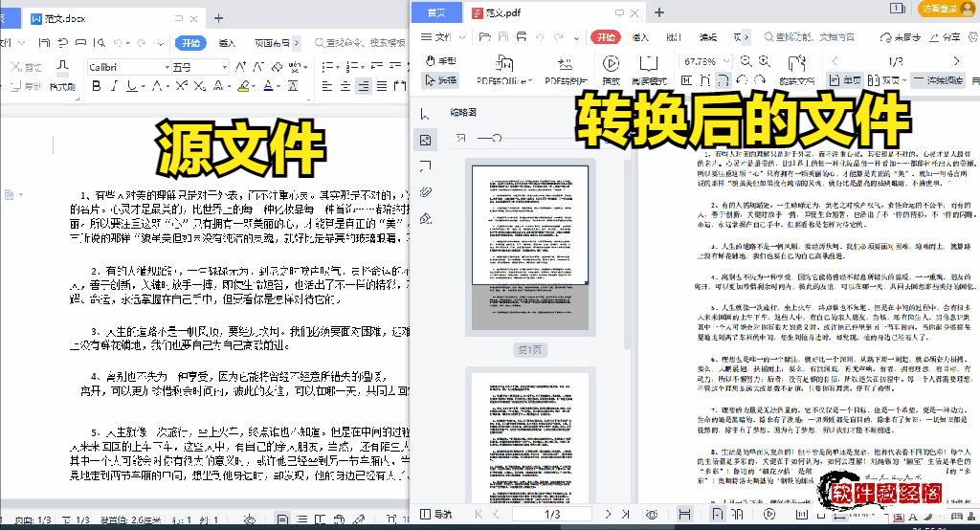Click 剪切 cut button in Word
This screenshot has height=530, width=980.
click(26, 67)
